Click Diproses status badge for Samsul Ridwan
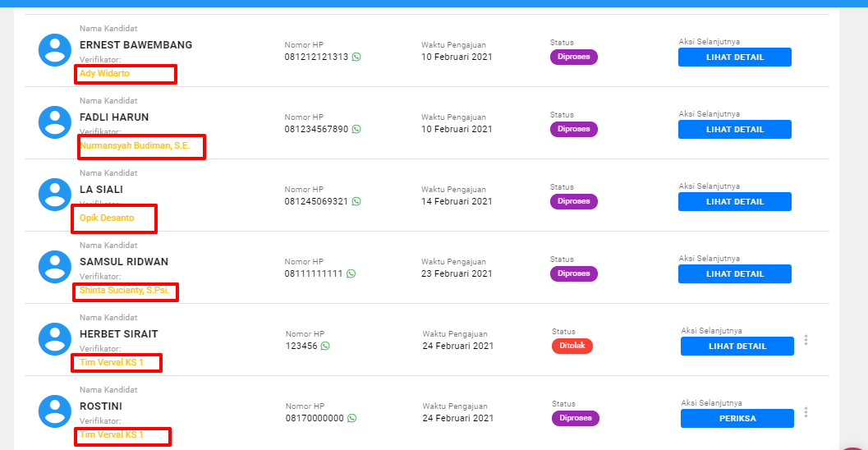 (x=573, y=274)
